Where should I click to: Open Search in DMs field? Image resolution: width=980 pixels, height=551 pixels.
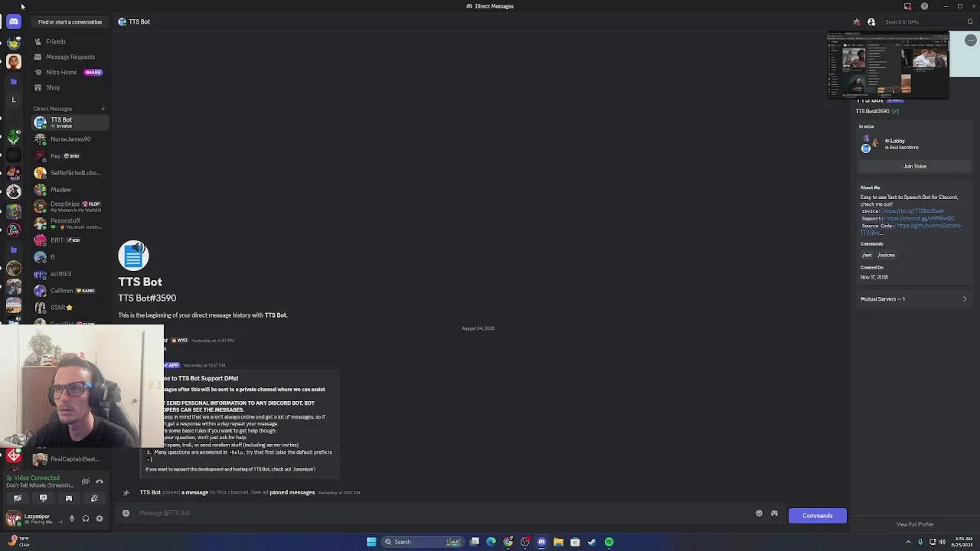pos(928,21)
